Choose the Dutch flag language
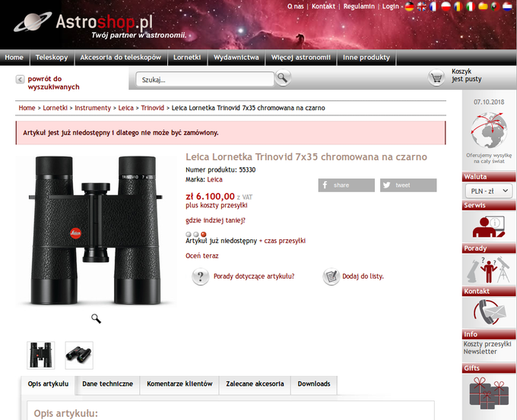This screenshot has height=420, width=517. (507, 7)
